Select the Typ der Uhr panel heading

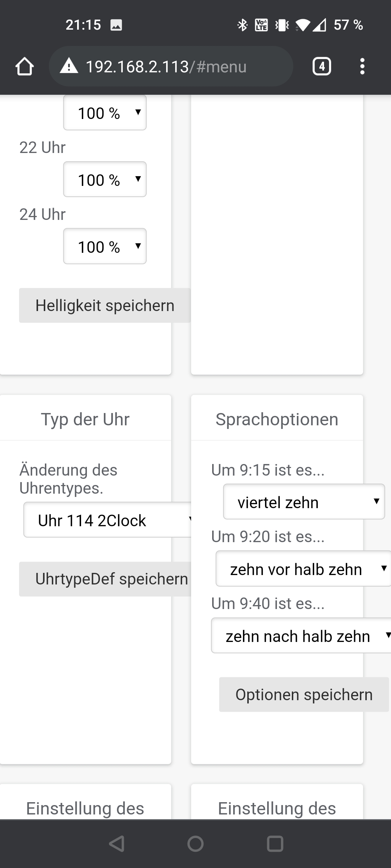coord(85,419)
